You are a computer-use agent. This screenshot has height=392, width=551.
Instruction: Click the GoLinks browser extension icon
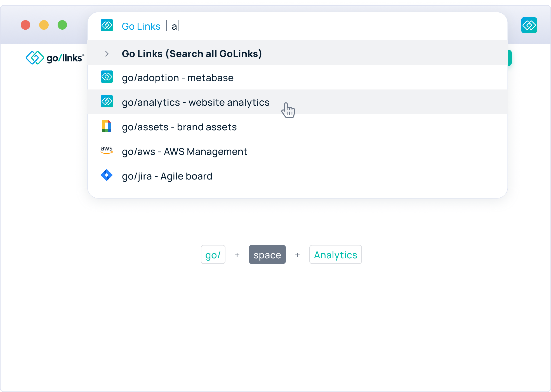click(529, 25)
